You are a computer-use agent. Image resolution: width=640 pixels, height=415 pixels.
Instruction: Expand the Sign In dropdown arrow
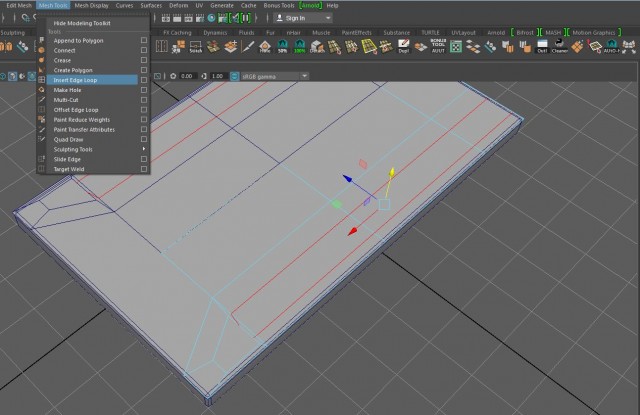(x=328, y=18)
